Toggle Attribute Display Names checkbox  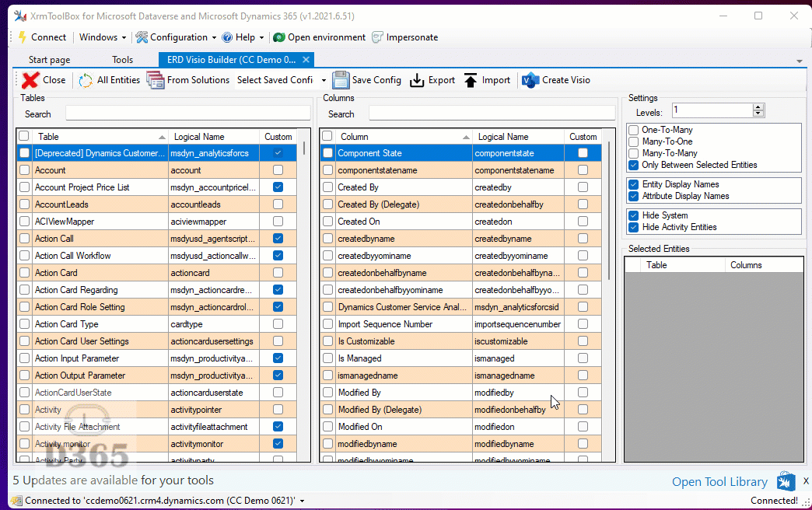(633, 196)
